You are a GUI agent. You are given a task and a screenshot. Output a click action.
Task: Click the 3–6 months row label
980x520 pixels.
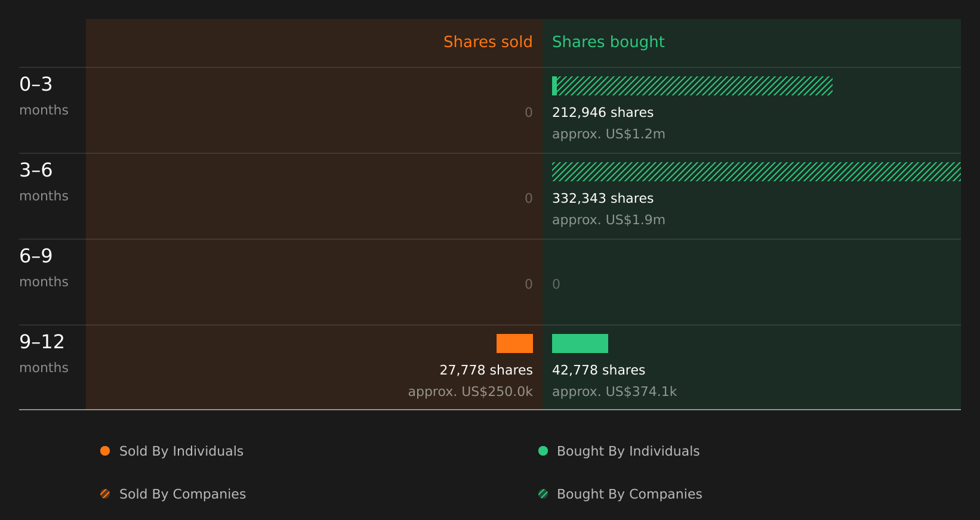click(x=44, y=182)
